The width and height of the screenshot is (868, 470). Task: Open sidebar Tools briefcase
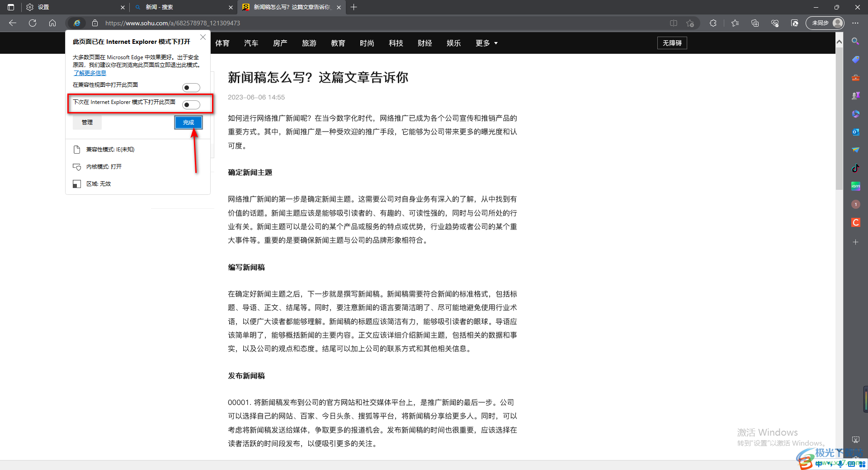(855, 78)
